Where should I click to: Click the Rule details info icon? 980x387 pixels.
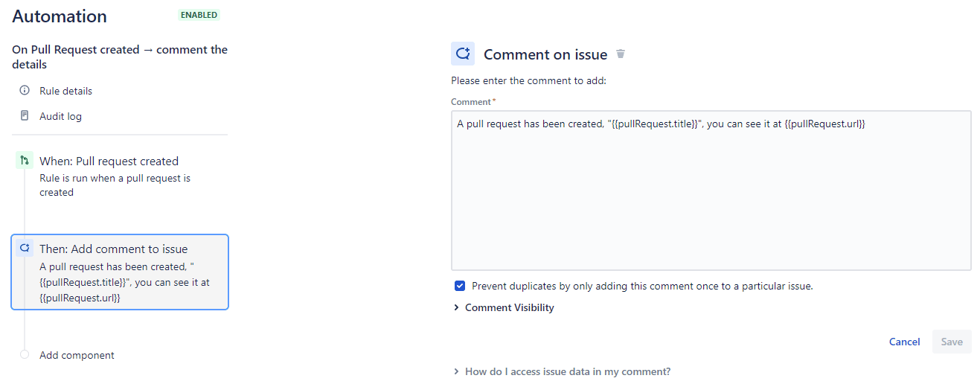pyautogui.click(x=25, y=91)
